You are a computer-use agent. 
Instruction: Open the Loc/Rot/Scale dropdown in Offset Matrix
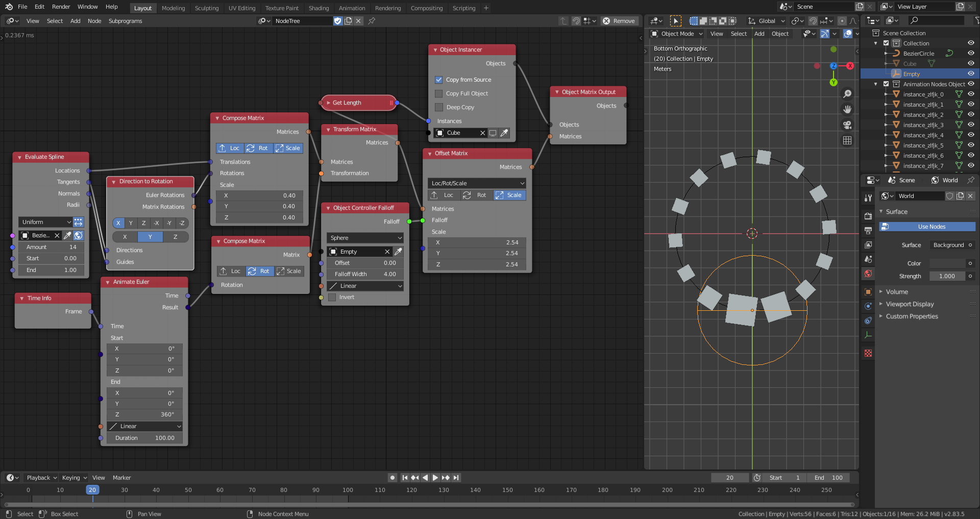477,183
